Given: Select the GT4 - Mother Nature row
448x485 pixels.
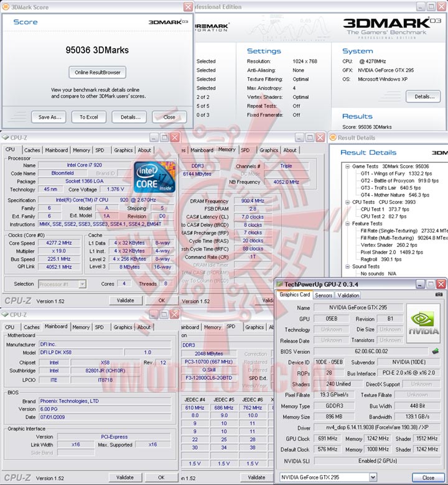Looking at the screenshot, I should [x=394, y=195].
